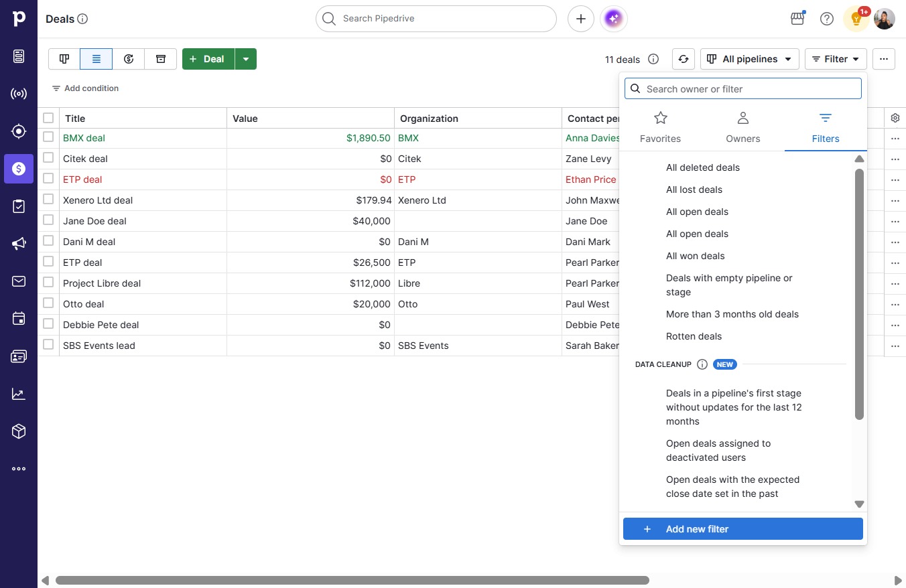
Task: Open Projects clipboard icon in sidebar
Action: coord(19,206)
